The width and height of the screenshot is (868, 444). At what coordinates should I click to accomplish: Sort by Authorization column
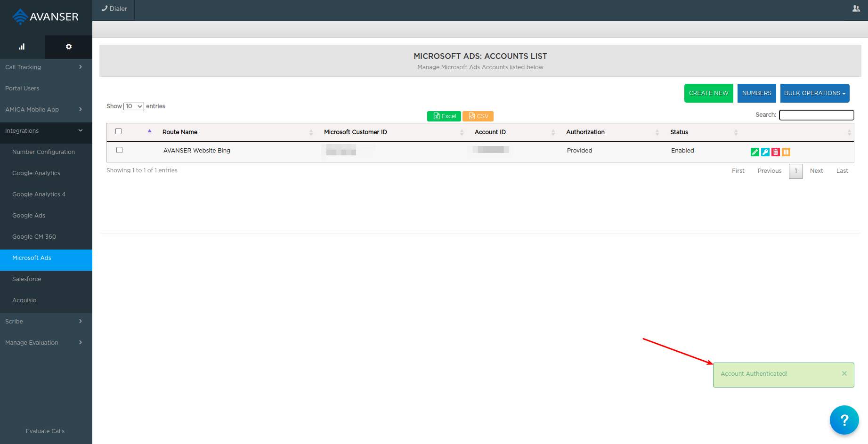(612, 132)
